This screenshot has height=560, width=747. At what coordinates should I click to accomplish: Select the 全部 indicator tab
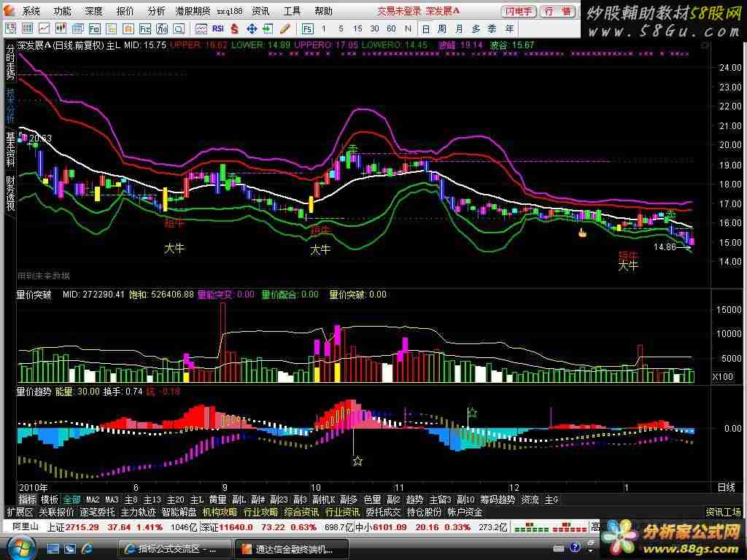coord(72,499)
